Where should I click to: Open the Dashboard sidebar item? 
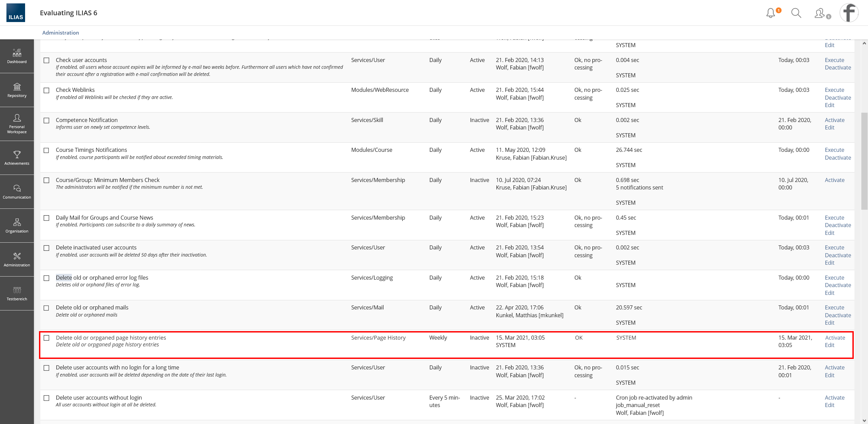point(17,56)
